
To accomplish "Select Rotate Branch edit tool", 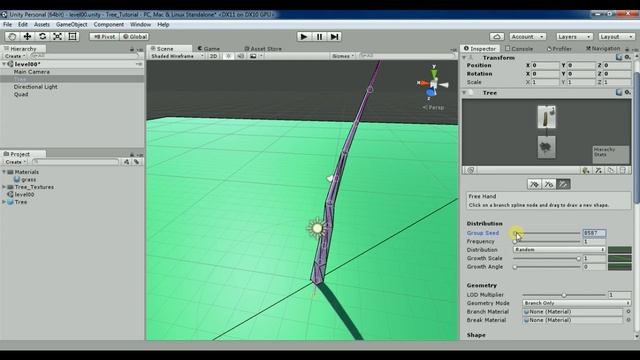I will [549, 184].
